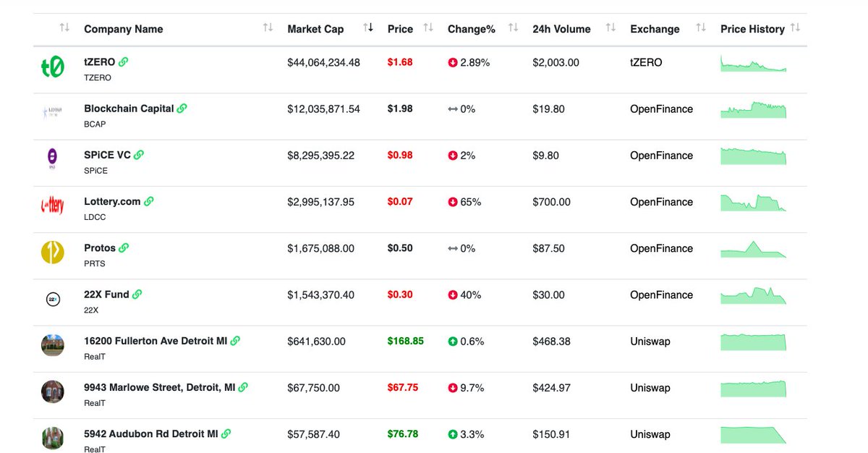Sort table by Price arrows
This screenshot has width=868, height=453.
[x=428, y=28]
